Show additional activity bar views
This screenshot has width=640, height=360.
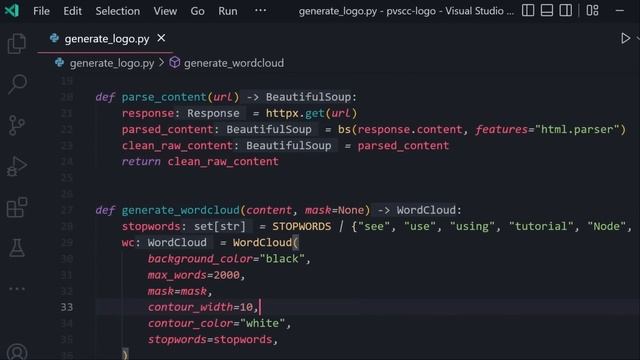(17, 289)
